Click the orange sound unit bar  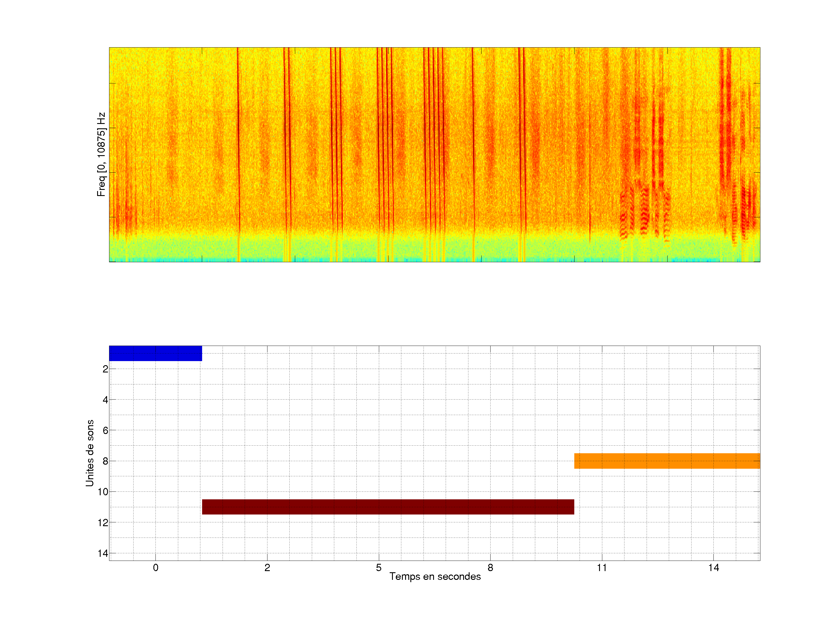[x=667, y=461]
